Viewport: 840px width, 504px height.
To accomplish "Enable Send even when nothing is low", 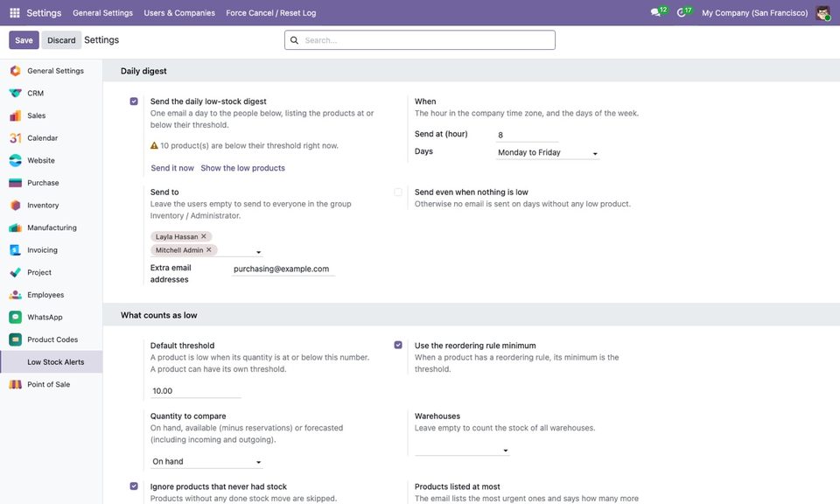I will tap(398, 192).
